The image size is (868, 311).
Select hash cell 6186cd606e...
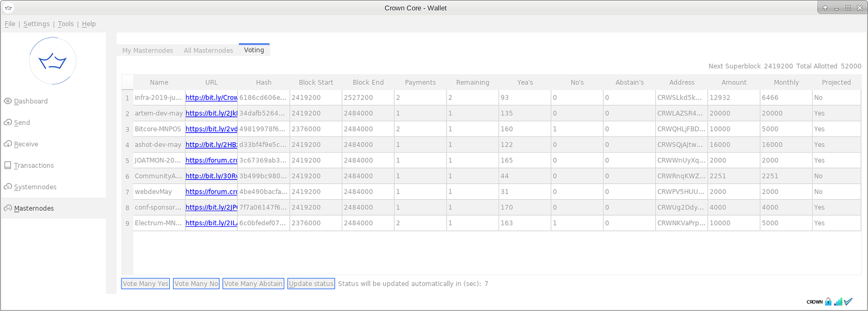coord(264,98)
